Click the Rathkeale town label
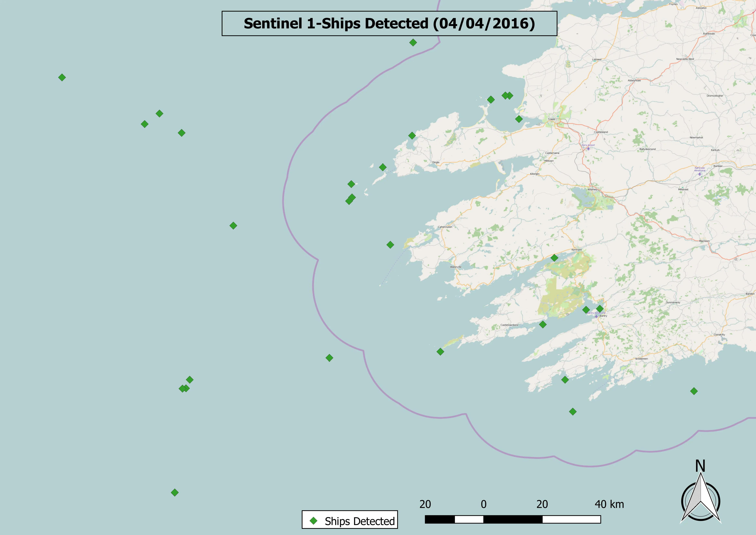 709,34
